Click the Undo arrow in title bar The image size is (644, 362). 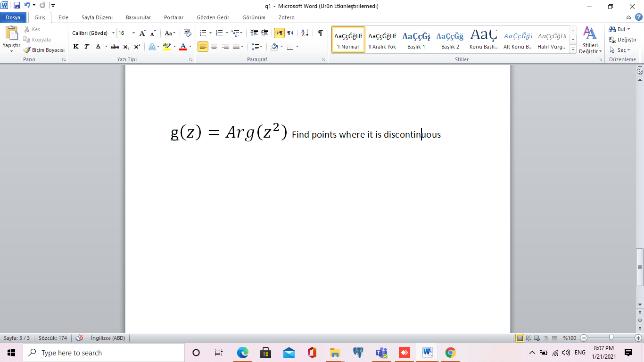click(x=27, y=6)
